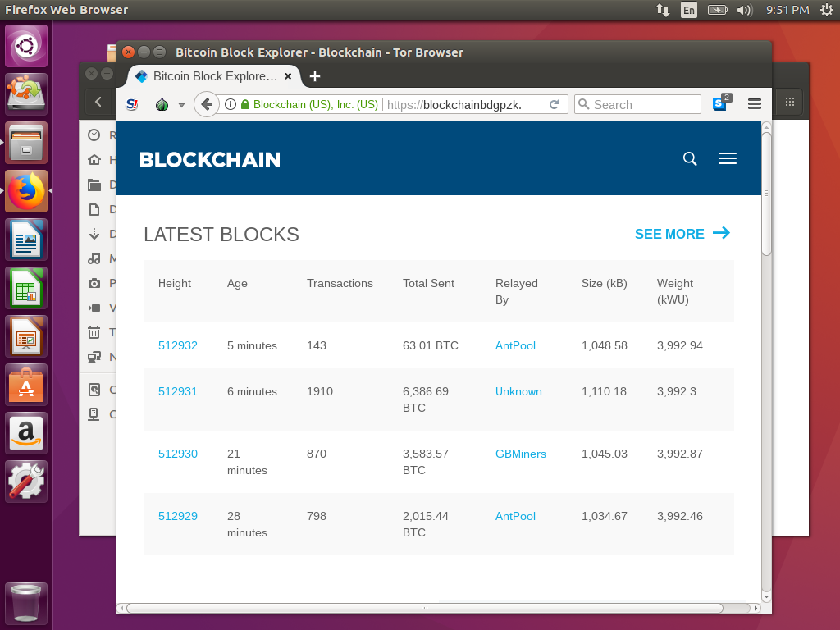Viewport: 840px width, 630px height.
Task: Click the down arrow on the vertical scrollbar
Action: tap(765, 596)
